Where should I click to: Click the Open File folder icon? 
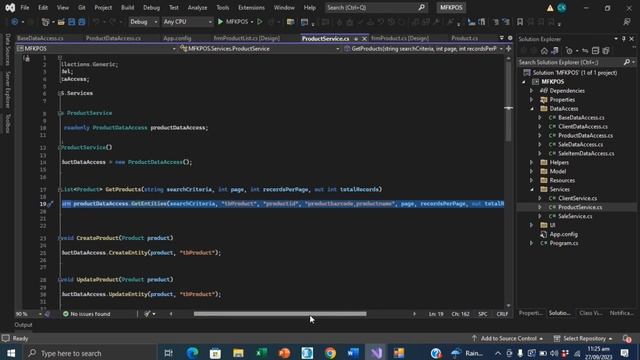(x=61, y=22)
